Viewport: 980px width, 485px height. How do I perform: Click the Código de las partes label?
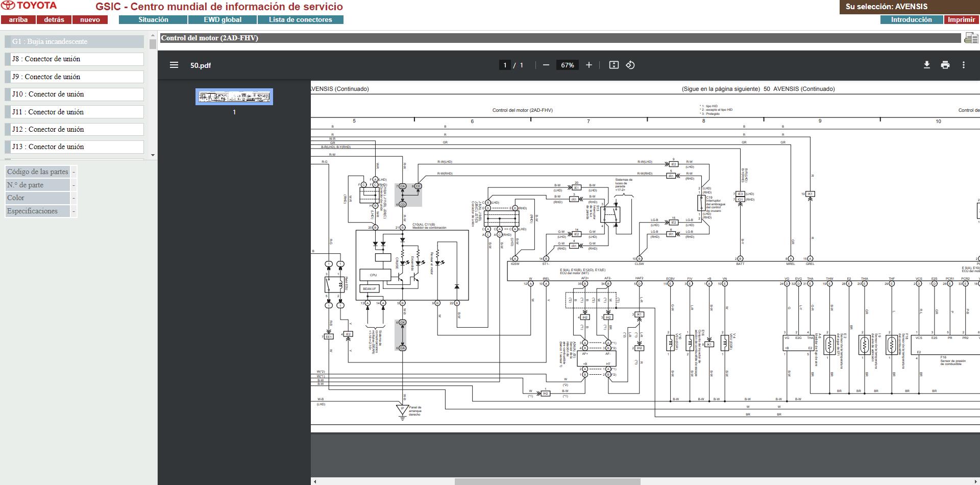[37, 172]
